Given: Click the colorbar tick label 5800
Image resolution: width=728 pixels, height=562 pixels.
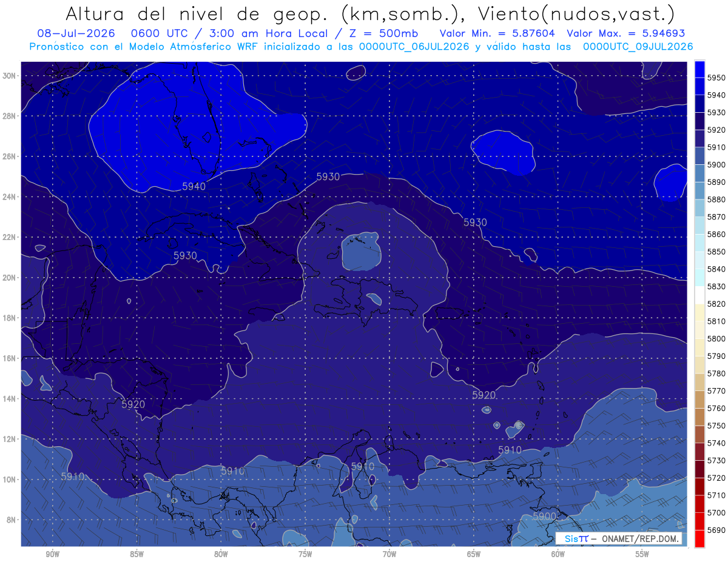Looking at the screenshot, I should point(717,338).
